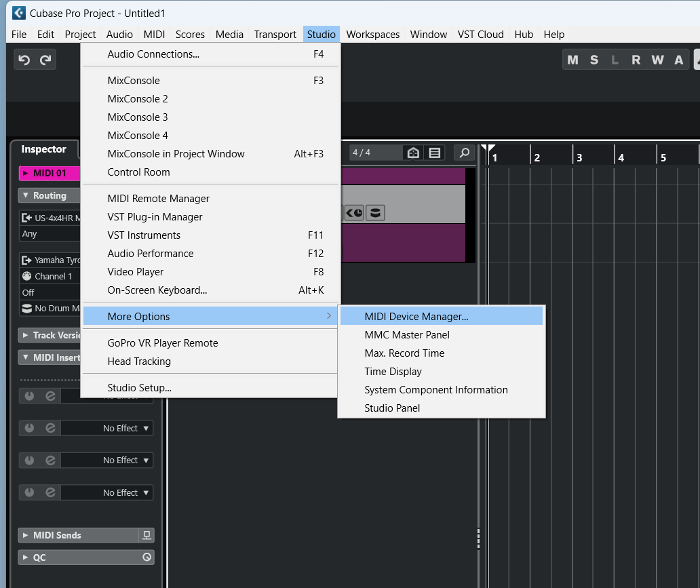The height and width of the screenshot is (588, 700).
Task: Click the MIDI Sends header monitor icon
Action: tap(147, 535)
